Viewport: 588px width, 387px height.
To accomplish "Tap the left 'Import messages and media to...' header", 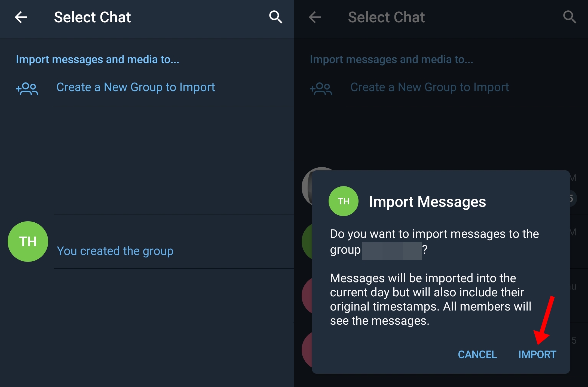I will click(97, 60).
